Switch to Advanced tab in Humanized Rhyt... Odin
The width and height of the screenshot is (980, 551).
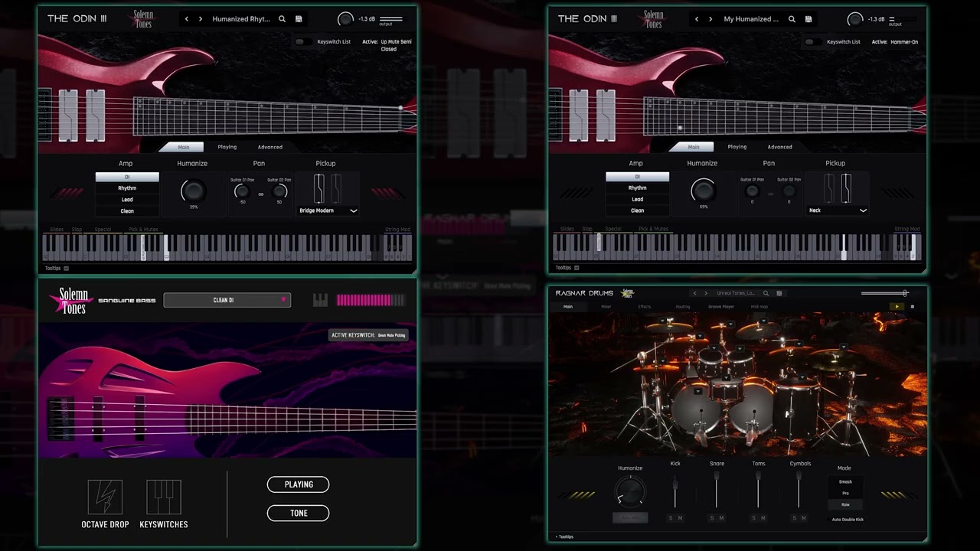coord(269,147)
